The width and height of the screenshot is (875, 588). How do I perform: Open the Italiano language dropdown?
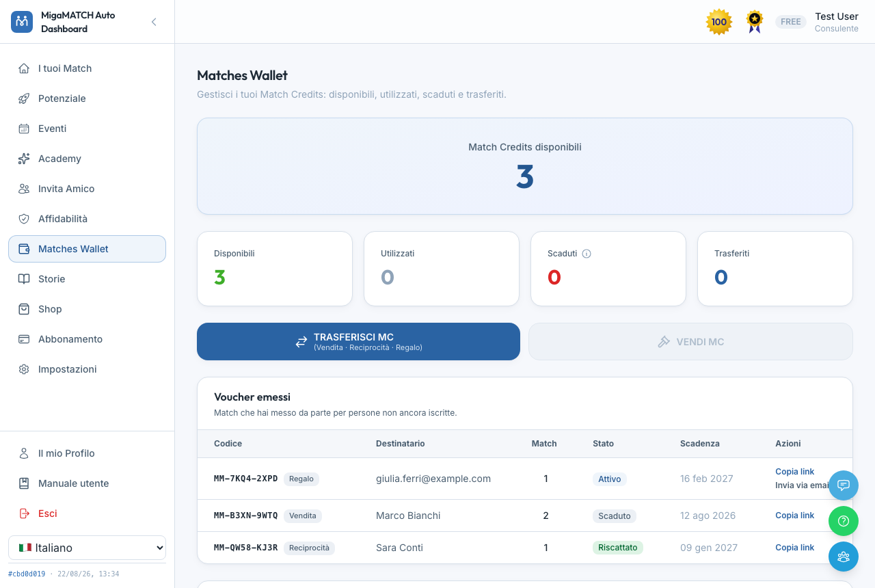tap(87, 548)
